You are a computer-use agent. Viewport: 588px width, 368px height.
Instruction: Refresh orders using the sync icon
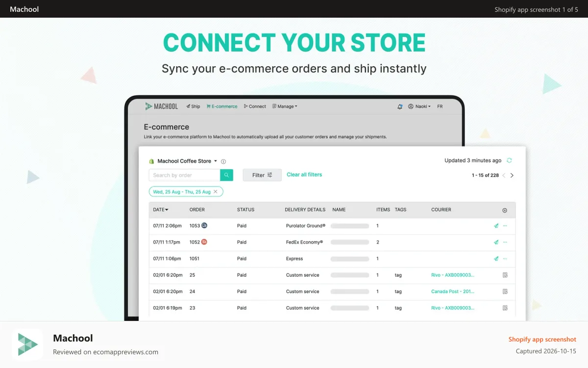click(x=509, y=160)
